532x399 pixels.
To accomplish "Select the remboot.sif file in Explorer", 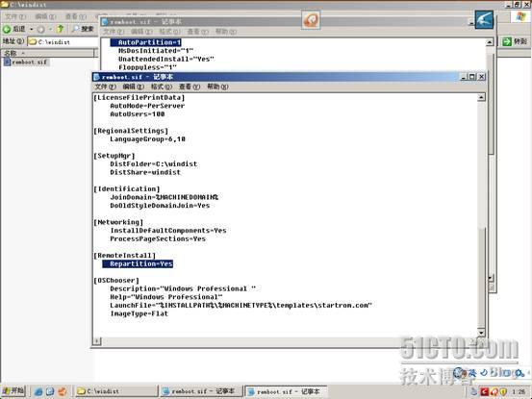I will click(26, 62).
